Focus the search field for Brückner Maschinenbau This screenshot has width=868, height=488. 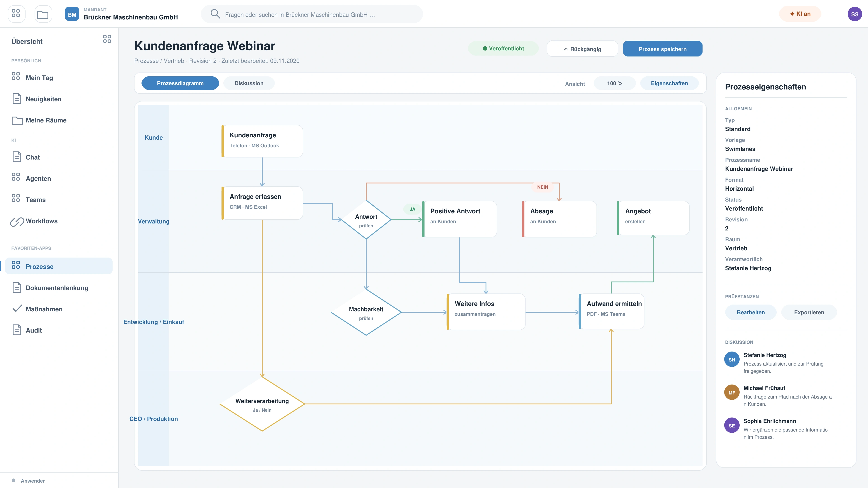coord(312,14)
